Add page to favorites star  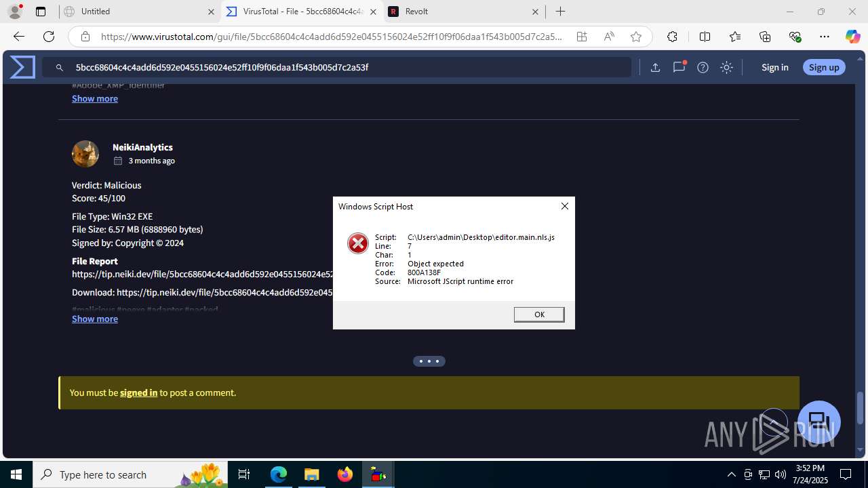click(635, 37)
